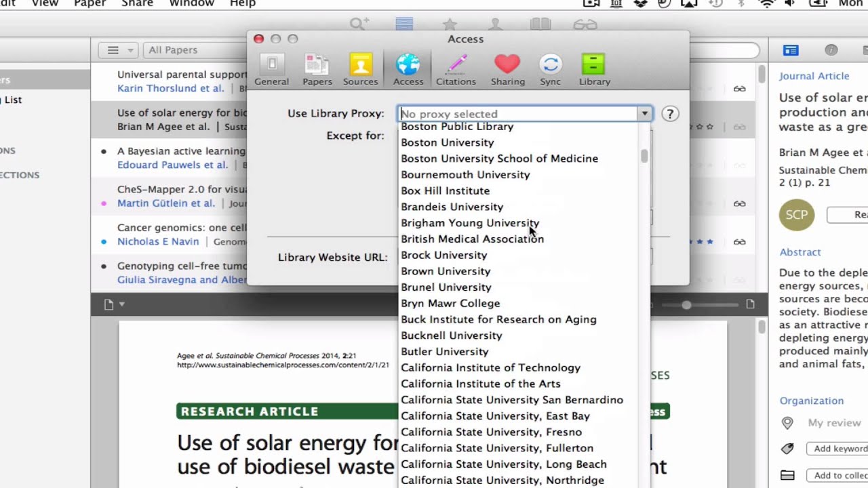
Task: Collapse the Use Library Proxy dropdown arrow
Action: (645, 114)
